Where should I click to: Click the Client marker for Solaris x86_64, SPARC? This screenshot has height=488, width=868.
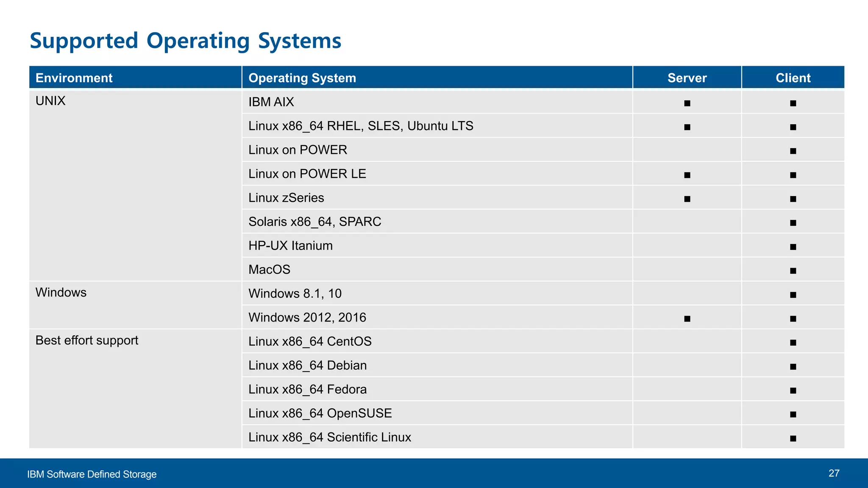pos(793,223)
